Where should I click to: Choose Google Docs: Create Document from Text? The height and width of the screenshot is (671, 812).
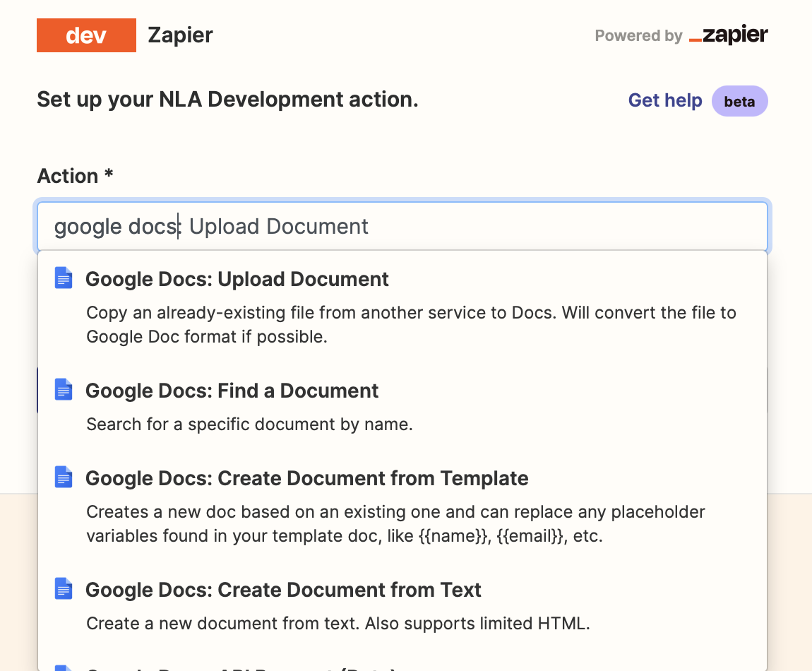click(402, 606)
